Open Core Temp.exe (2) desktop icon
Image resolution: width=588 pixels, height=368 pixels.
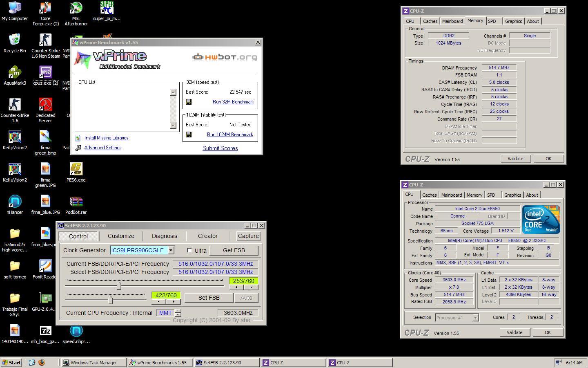[x=45, y=13]
